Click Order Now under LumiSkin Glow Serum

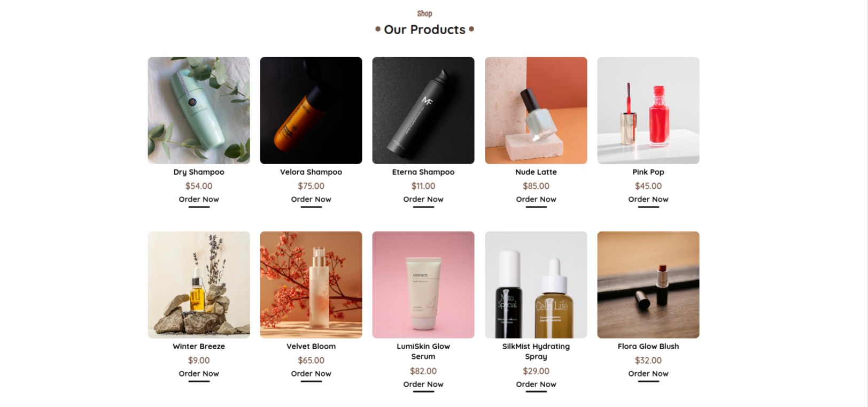(423, 385)
